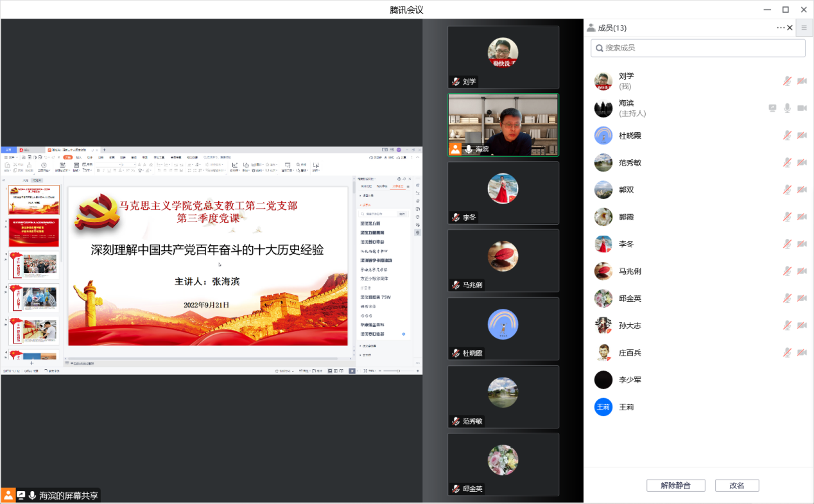Click the camera-off icon in 李冬's row
The height and width of the screenshot is (504, 814).
click(802, 244)
